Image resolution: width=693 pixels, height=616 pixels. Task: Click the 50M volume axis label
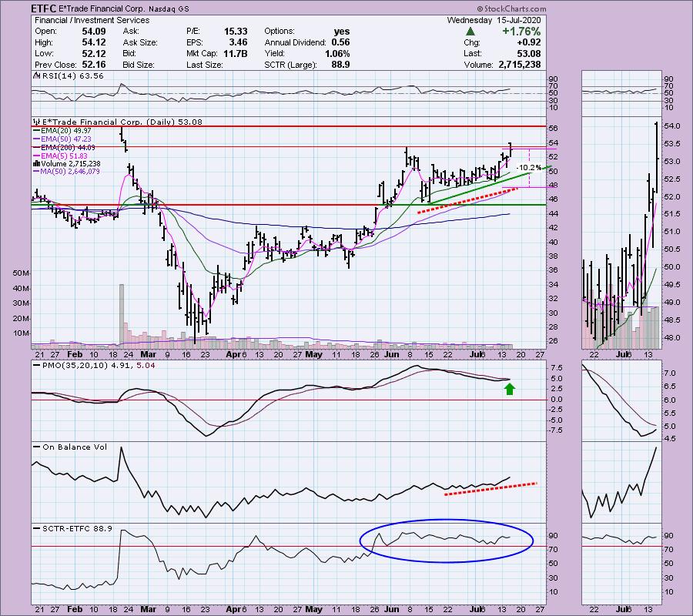[22, 273]
